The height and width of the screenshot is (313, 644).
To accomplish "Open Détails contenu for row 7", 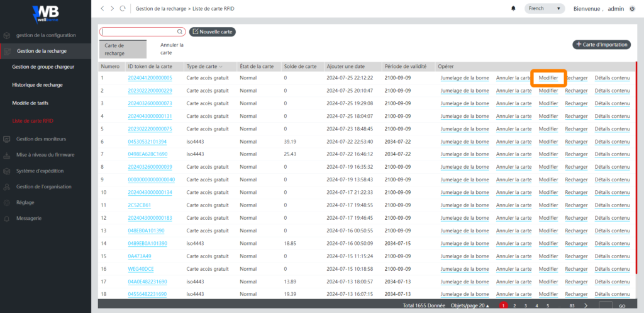I will coord(612,154).
